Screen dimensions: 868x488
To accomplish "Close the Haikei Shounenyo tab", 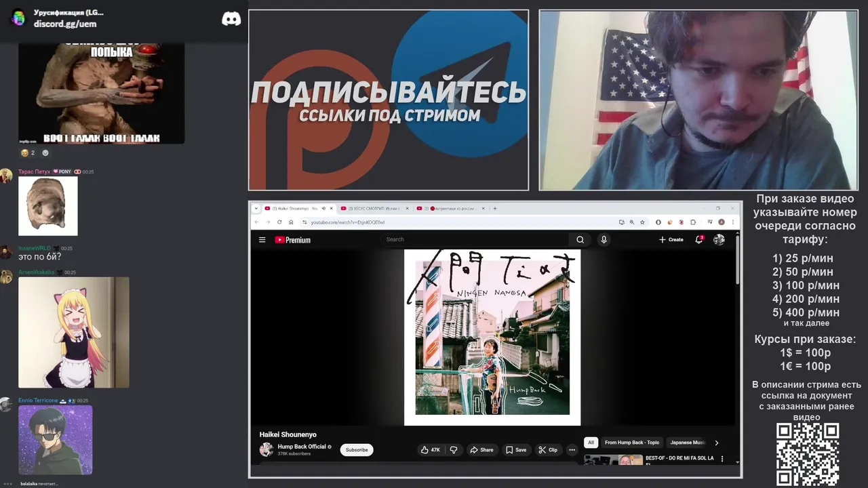I will 331,208.
